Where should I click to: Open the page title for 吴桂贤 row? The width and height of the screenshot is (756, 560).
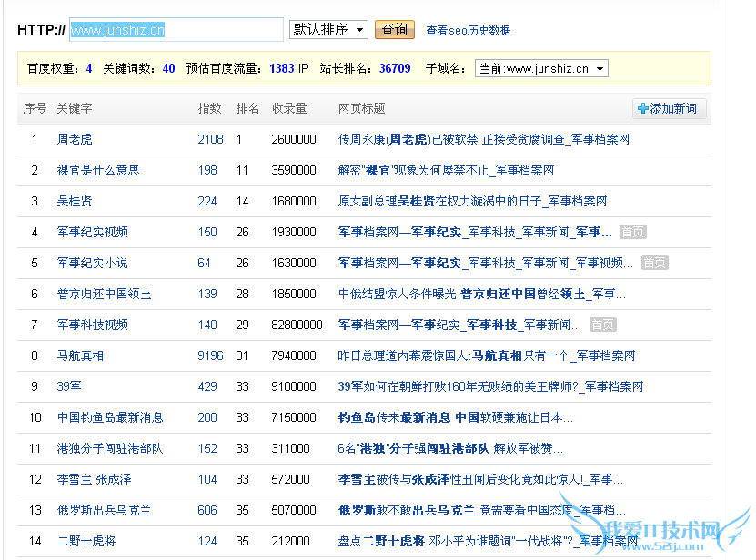click(x=471, y=201)
